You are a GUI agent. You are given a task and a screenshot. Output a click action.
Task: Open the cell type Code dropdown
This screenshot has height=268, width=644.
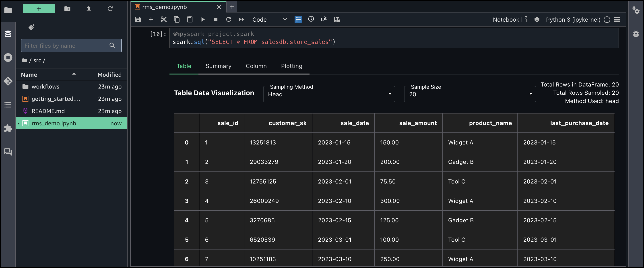click(270, 19)
